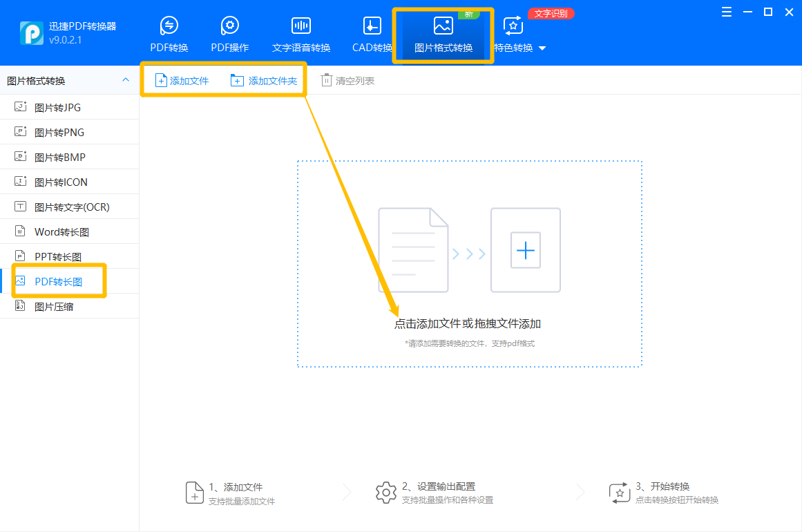Open the CAD转换 icon

tap(372, 25)
